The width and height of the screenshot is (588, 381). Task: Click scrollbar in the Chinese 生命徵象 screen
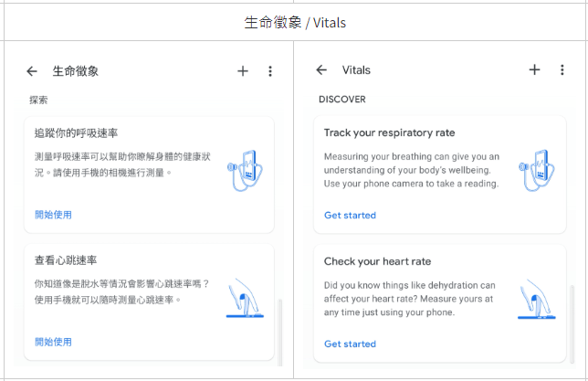[280, 331]
